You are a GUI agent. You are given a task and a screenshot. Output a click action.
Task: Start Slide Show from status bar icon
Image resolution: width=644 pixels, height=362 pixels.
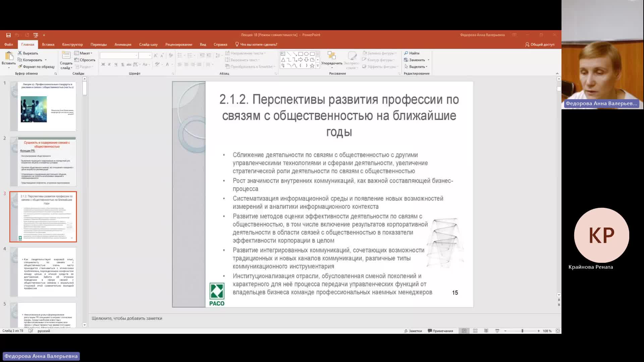coord(497,331)
